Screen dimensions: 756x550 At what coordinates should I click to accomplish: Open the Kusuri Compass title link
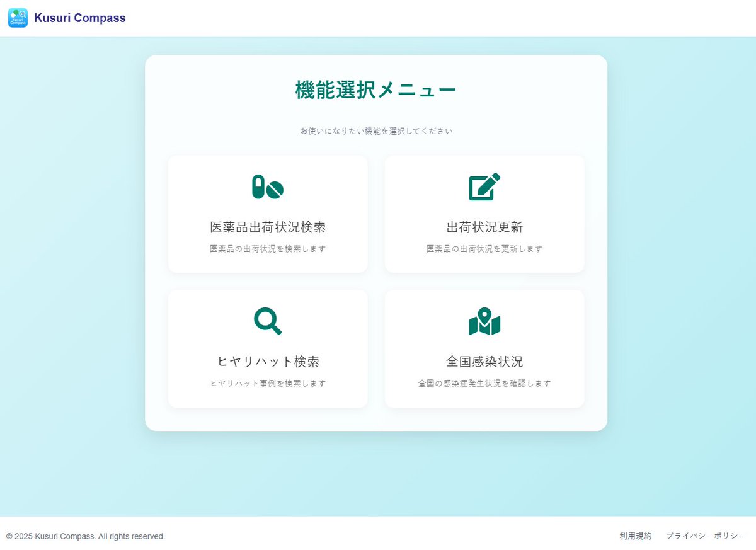(80, 18)
